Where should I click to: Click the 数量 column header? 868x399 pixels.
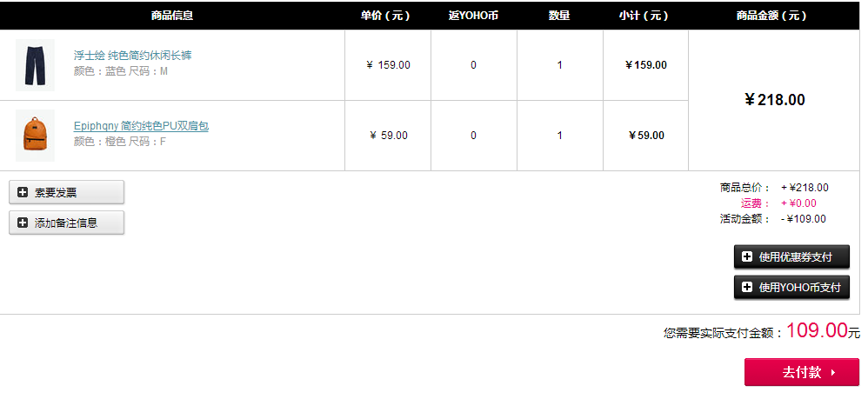(x=559, y=16)
